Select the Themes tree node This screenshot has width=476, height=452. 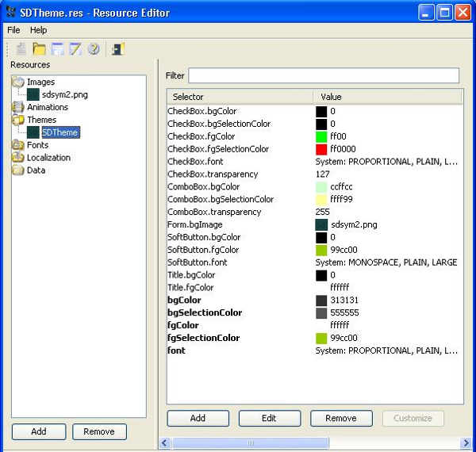click(x=41, y=120)
